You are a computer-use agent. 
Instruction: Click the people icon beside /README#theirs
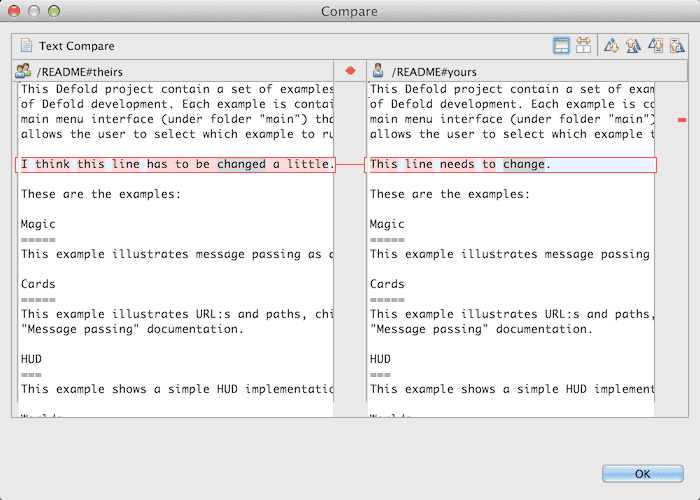click(23, 71)
